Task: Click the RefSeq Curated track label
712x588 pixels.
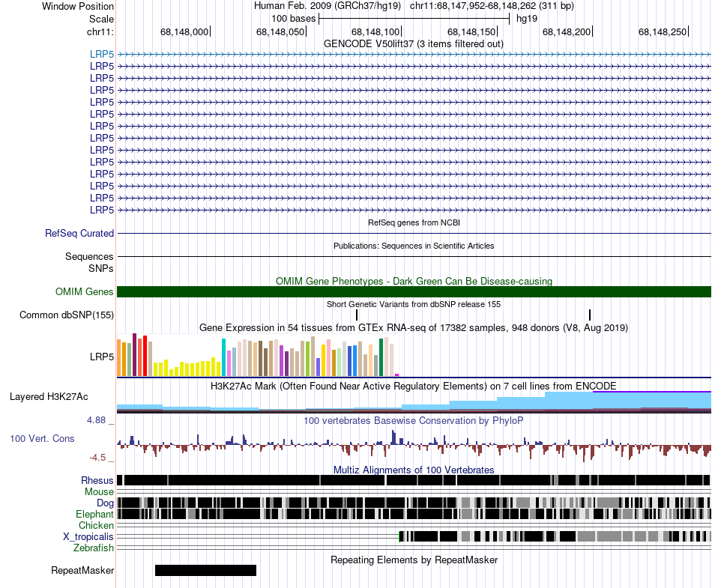Action: click(x=79, y=233)
